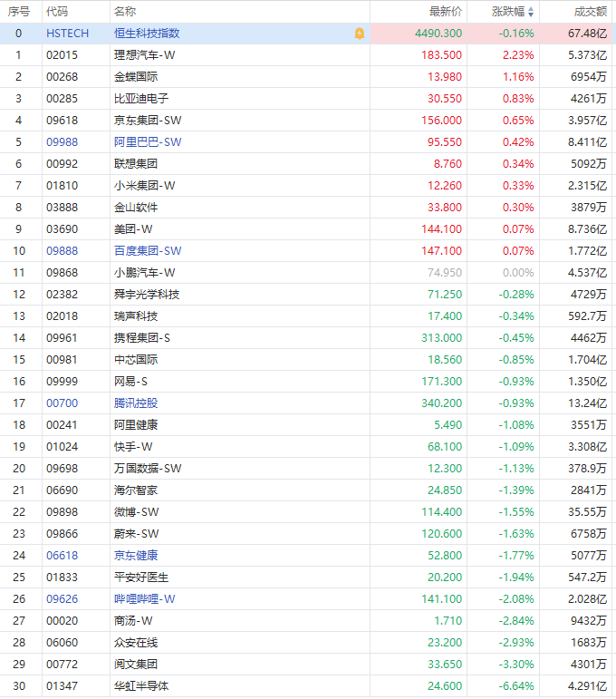The width and height of the screenshot is (616, 699).
Task: Select stock 阿里健康
Action: pyautogui.click(x=136, y=425)
